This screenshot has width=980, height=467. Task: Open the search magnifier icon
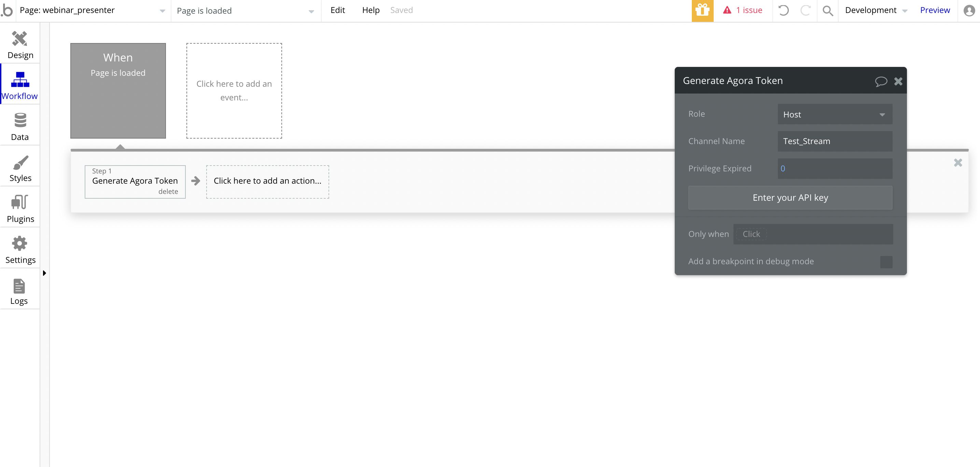(x=827, y=11)
